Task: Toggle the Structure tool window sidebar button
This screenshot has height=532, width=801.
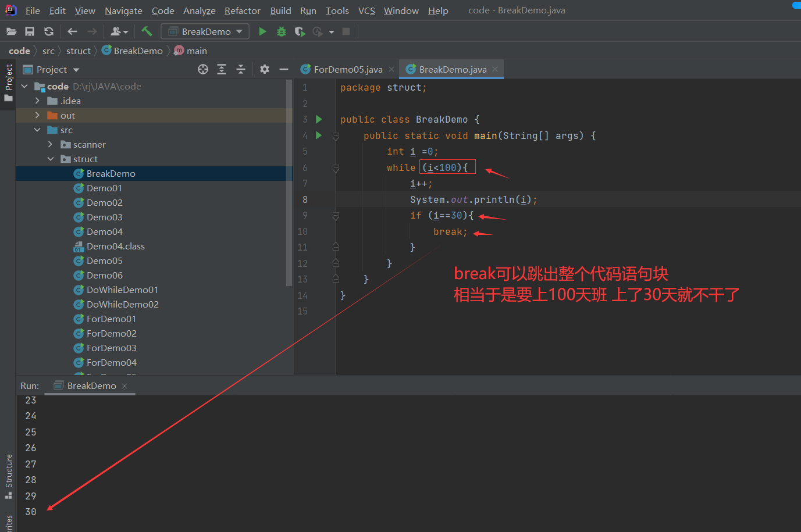Action: pos(8,477)
